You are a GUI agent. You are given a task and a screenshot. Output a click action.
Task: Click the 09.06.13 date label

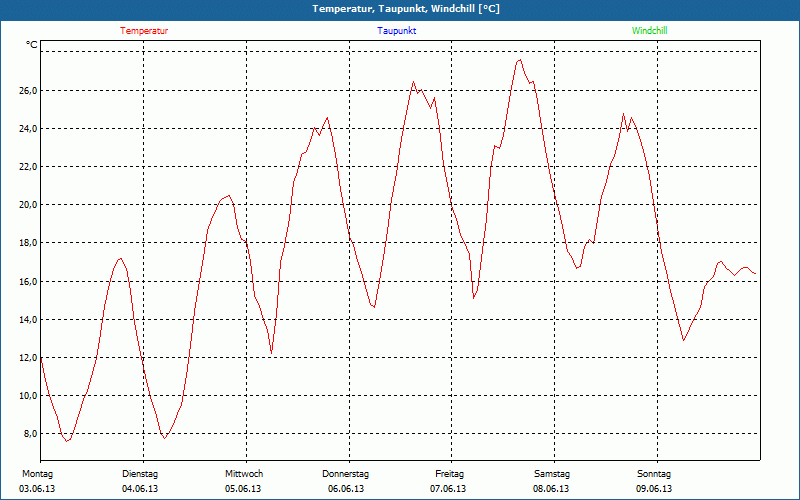pyautogui.click(x=654, y=489)
